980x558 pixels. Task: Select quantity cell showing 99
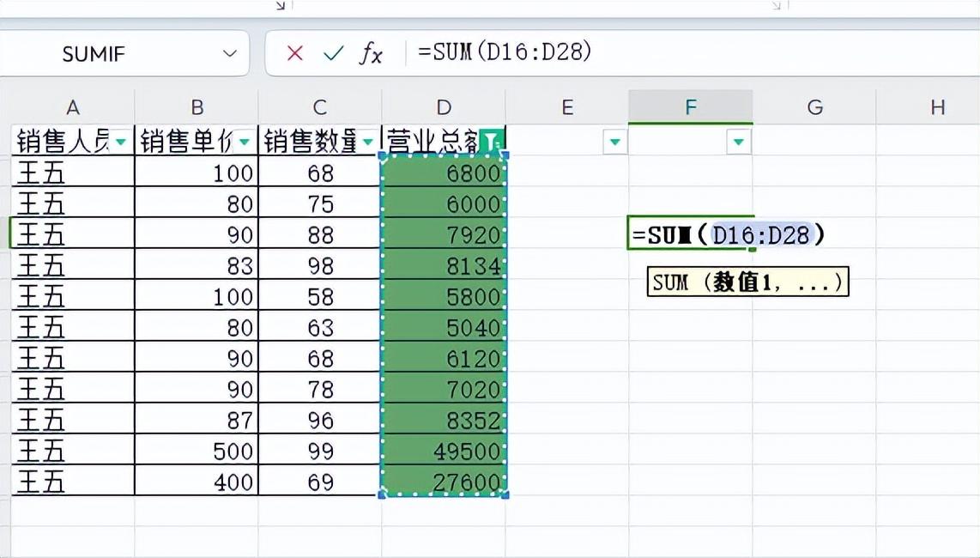tap(320, 451)
